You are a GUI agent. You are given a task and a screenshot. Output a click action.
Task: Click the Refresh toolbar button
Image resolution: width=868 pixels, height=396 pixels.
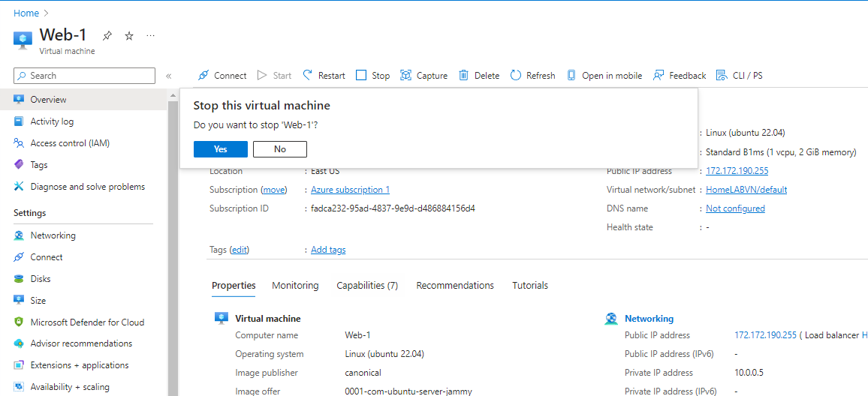pos(532,76)
